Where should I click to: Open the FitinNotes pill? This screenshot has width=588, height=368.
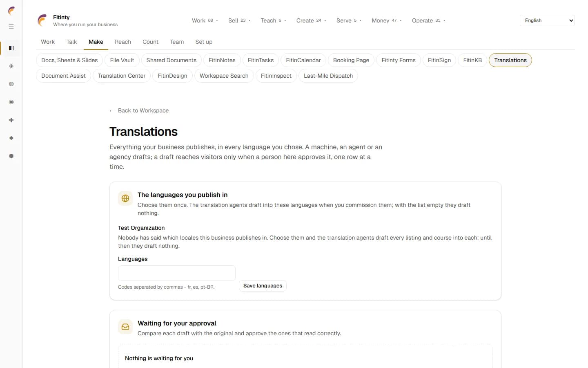pos(222,60)
